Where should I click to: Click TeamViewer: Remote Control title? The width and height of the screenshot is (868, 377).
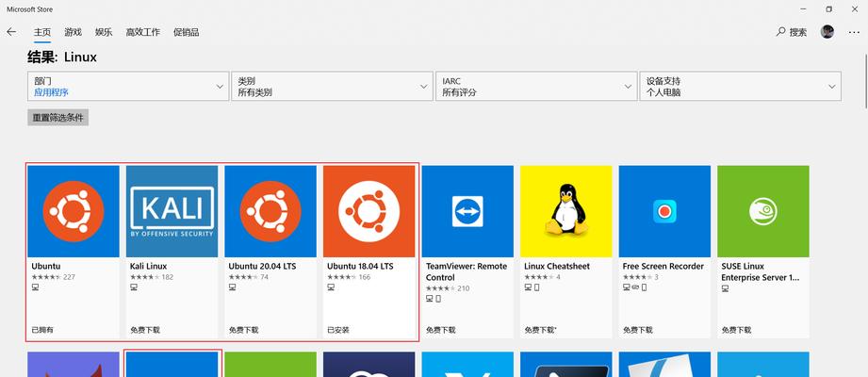pyautogui.click(x=467, y=271)
